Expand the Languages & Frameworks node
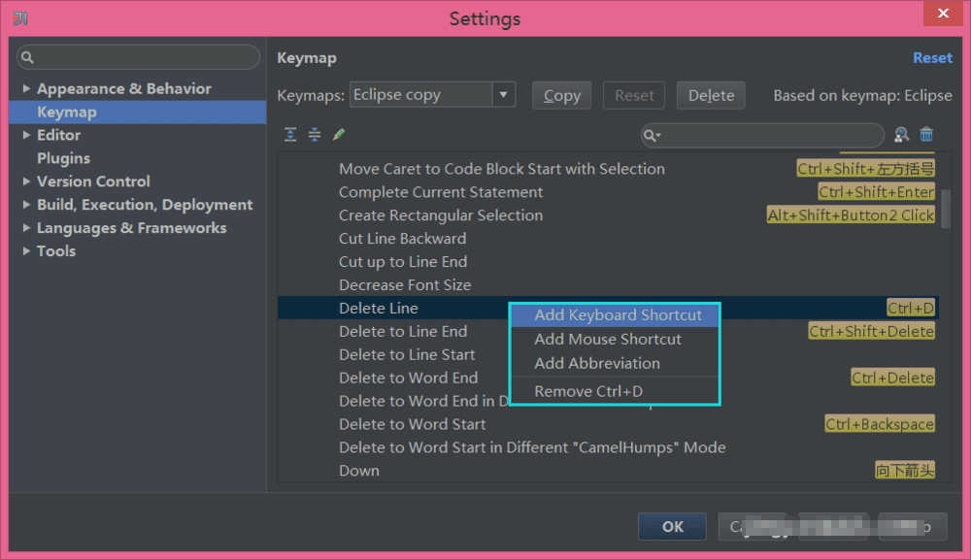The image size is (971, 560). click(26, 228)
